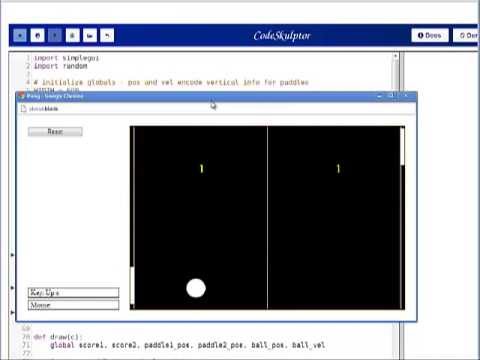The width and height of the screenshot is (480, 360).
Task: Click the white ball on Pong canvas
Action: [x=196, y=288]
